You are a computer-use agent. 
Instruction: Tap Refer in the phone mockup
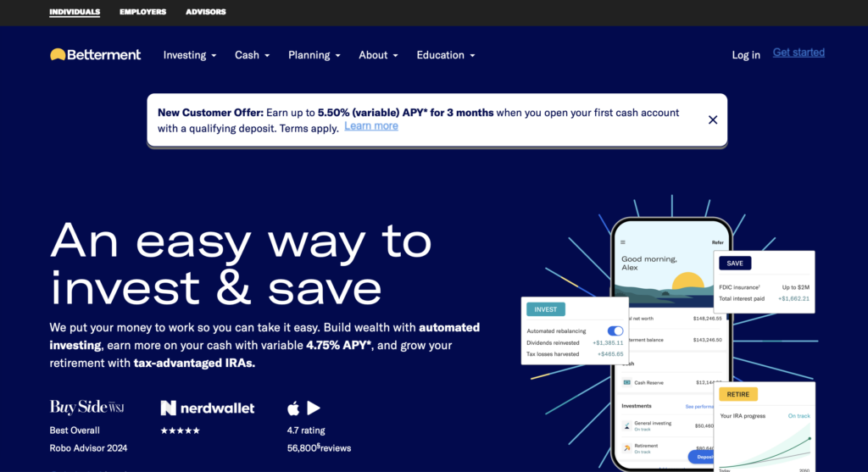(x=717, y=242)
